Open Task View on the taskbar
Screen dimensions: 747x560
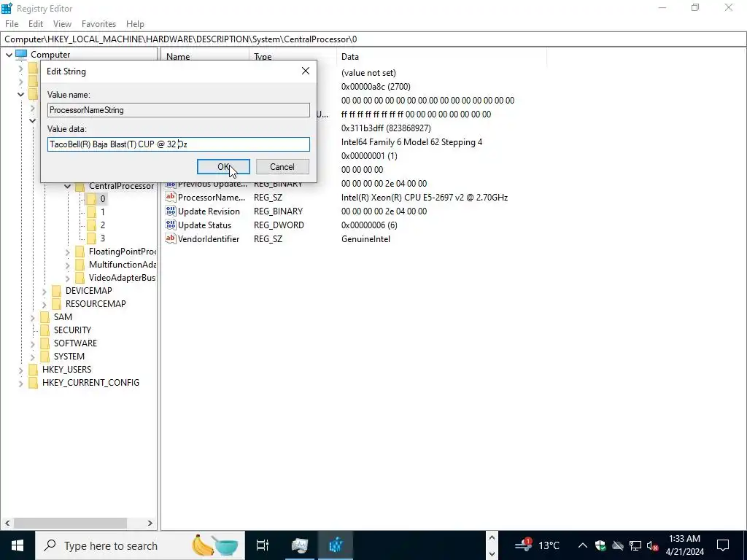coord(263,545)
